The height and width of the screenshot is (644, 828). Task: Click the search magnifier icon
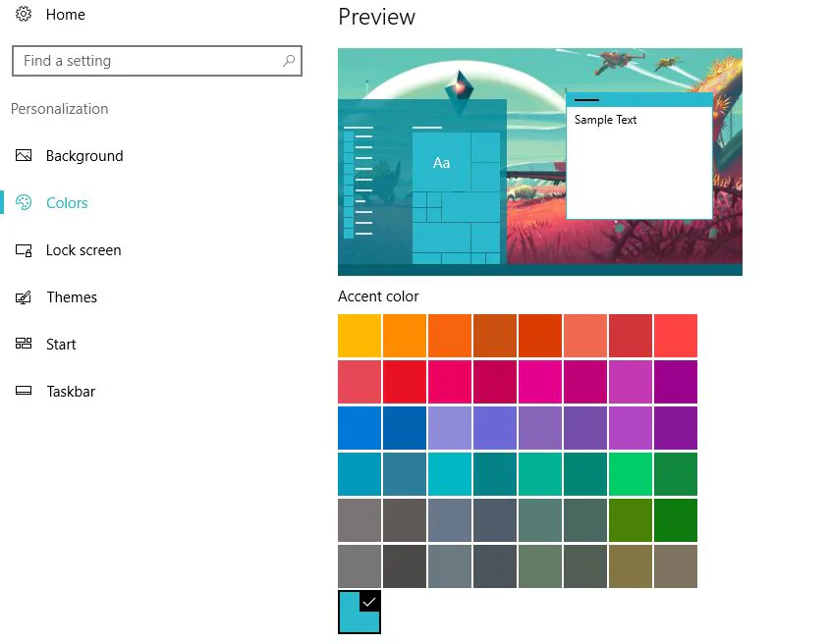(x=289, y=60)
